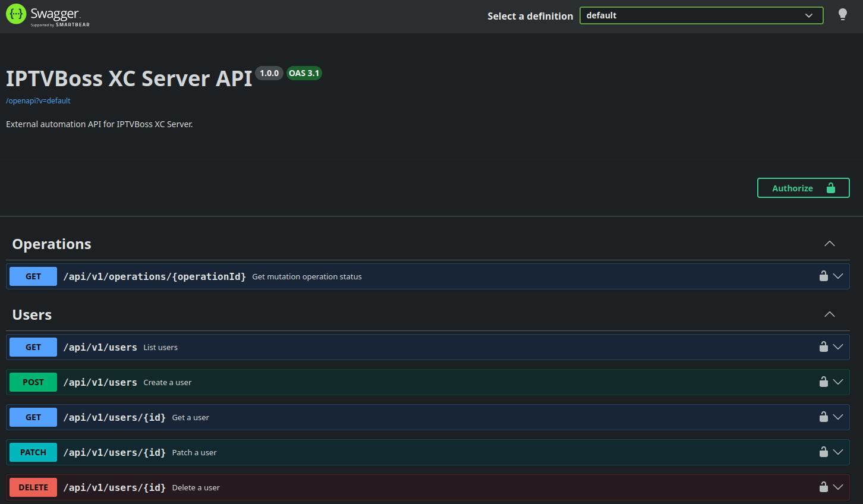This screenshot has width=863, height=504.
Task: Click the POST badge on Create a user
Action: click(x=33, y=382)
